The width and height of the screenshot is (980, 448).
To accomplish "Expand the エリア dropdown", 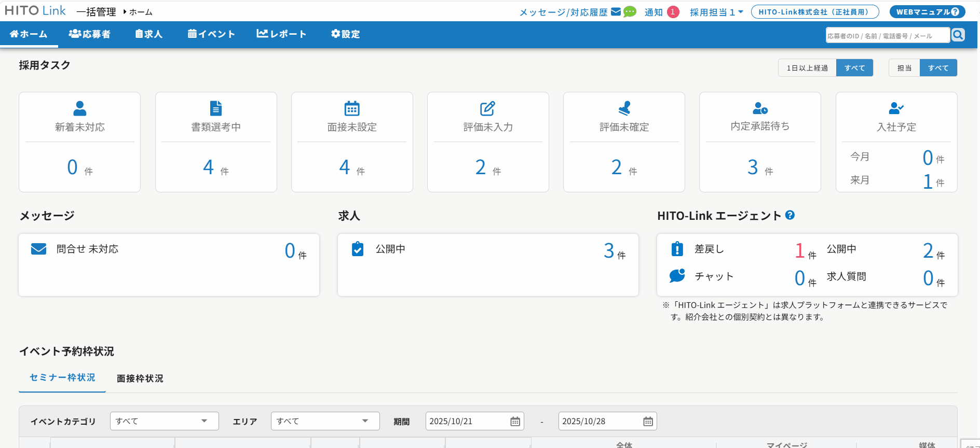I will pyautogui.click(x=325, y=421).
